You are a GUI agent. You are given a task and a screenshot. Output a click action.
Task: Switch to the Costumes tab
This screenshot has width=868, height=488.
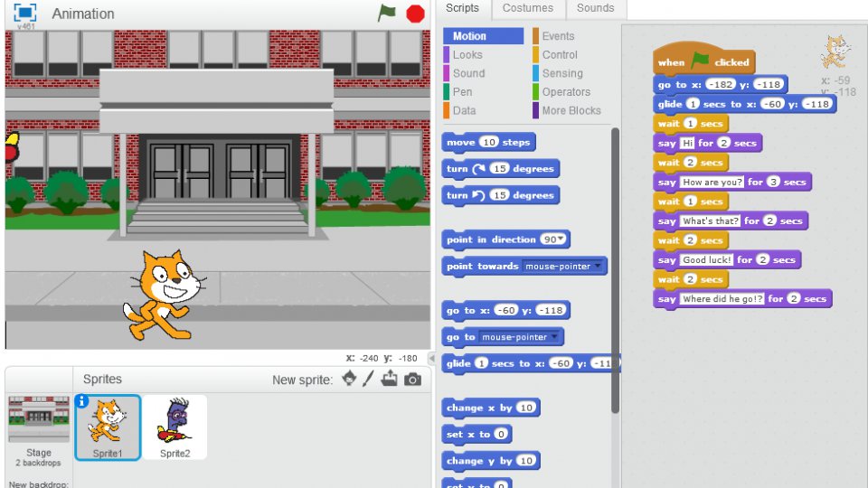coord(528,8)
